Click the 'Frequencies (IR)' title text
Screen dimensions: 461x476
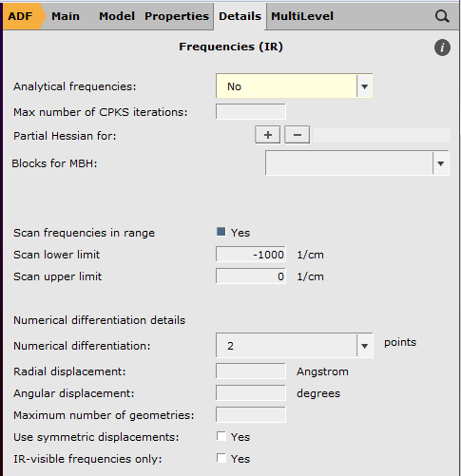[231, 47]
